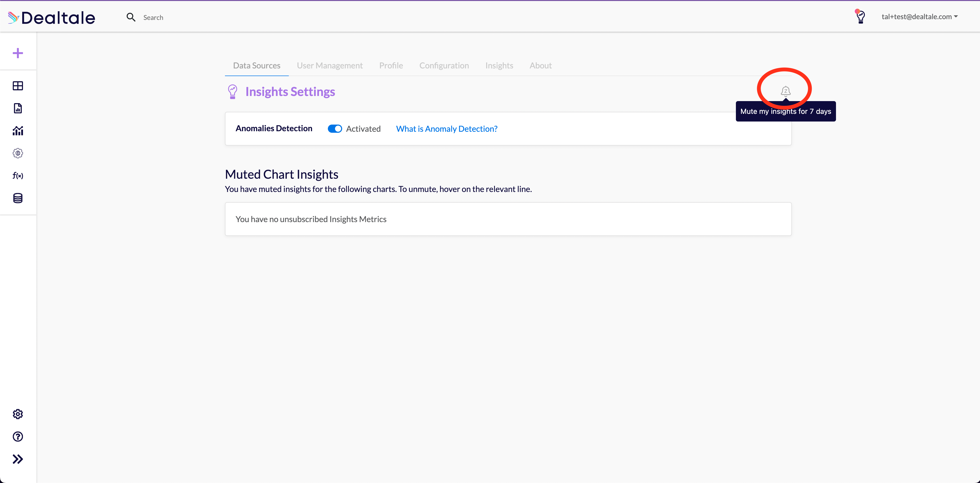Toggle the Anomalies Detection switch
980x483 pixels.
click(335, 129)
